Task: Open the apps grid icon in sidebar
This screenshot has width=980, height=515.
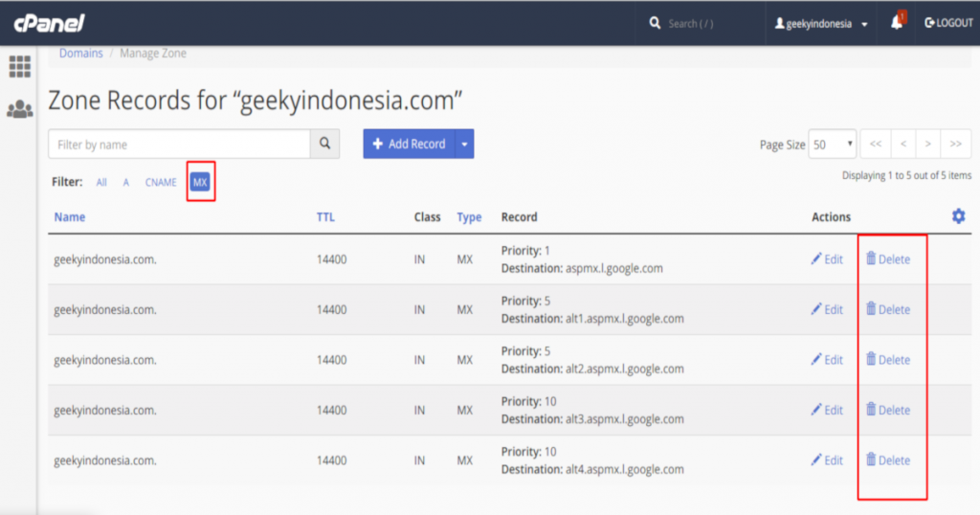Action: [20, 66]
